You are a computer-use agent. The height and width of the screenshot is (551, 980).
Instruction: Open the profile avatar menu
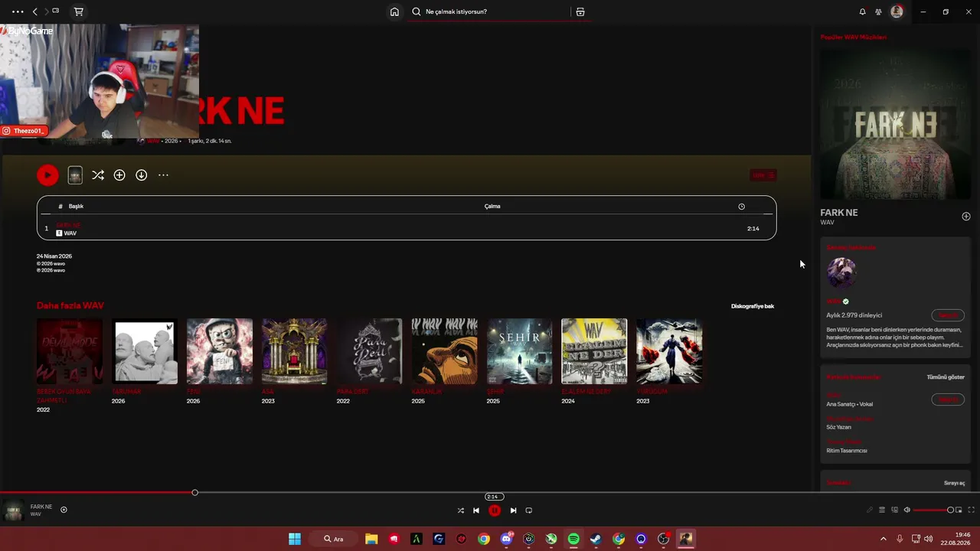[x=897, y=11]
